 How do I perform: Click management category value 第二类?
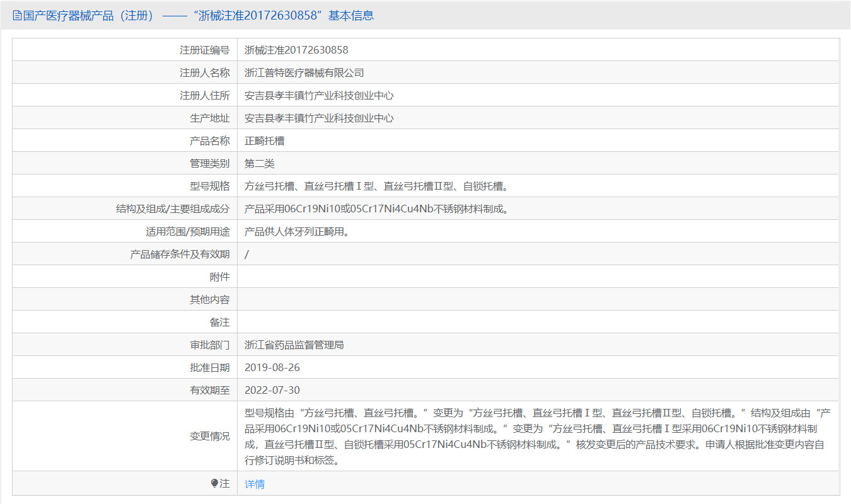click(x=260, y=163)
